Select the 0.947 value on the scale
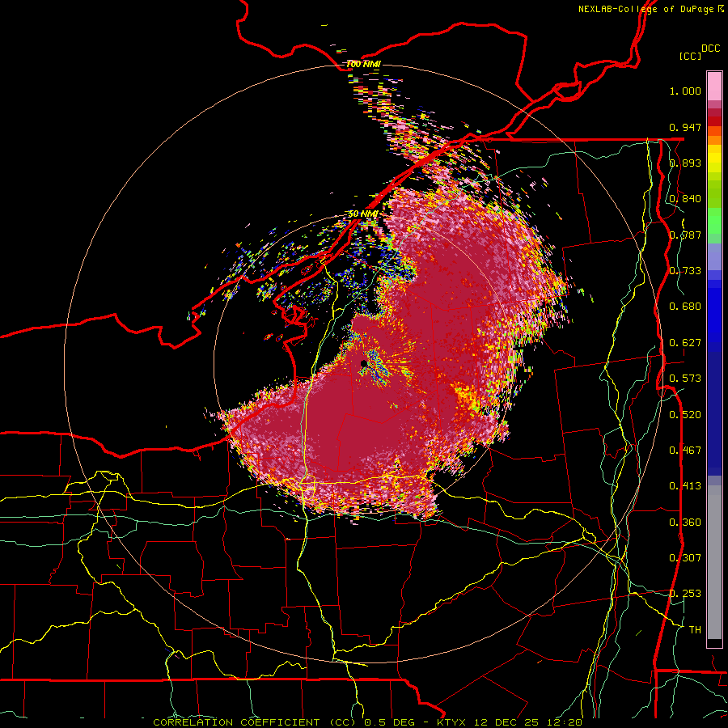 point(685,127)
